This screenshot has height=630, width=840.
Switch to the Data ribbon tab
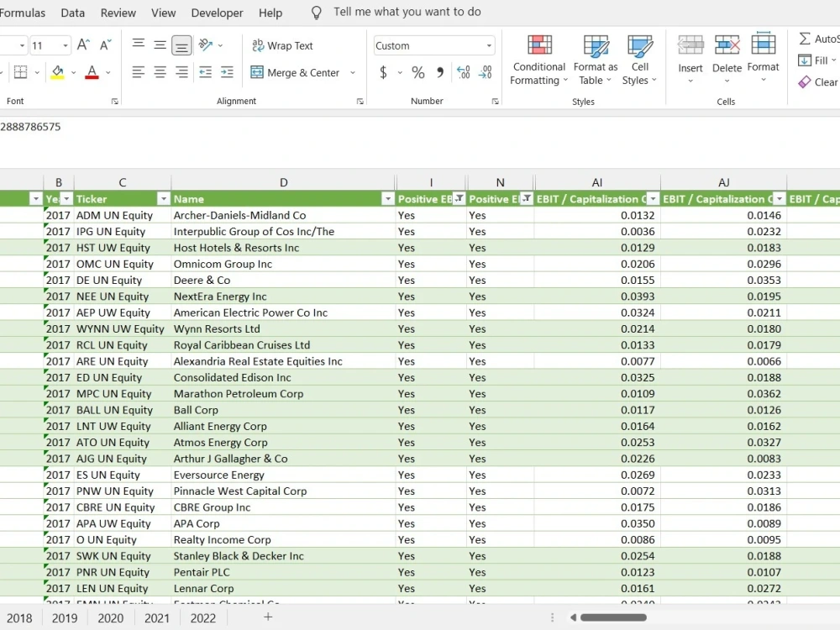click(72, 13)
